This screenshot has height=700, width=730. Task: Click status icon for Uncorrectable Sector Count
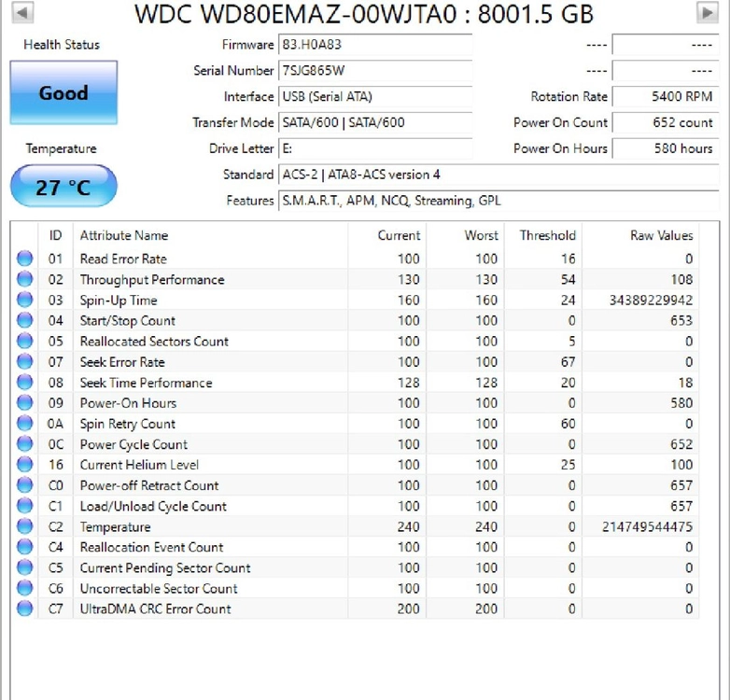24,588
